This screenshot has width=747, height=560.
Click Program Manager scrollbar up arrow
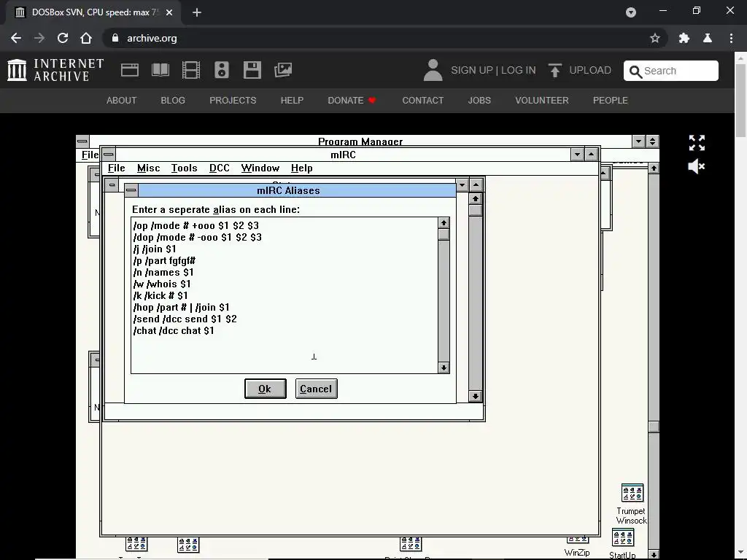[x=654, y=168]
